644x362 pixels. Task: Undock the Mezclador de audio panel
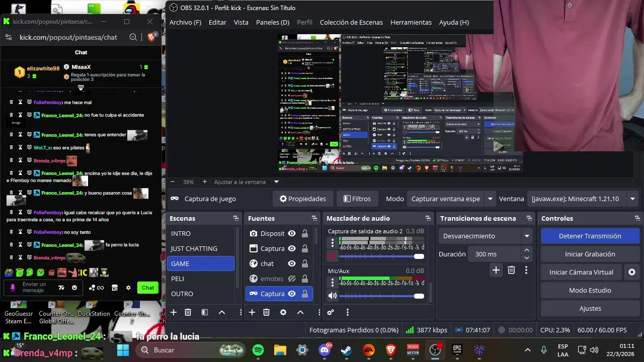point(428,218)
